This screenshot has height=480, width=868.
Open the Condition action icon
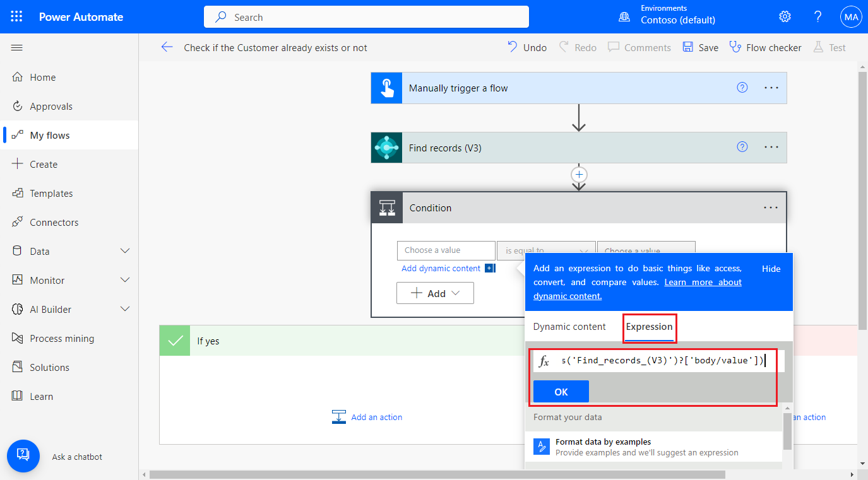[x=386, y=208]
